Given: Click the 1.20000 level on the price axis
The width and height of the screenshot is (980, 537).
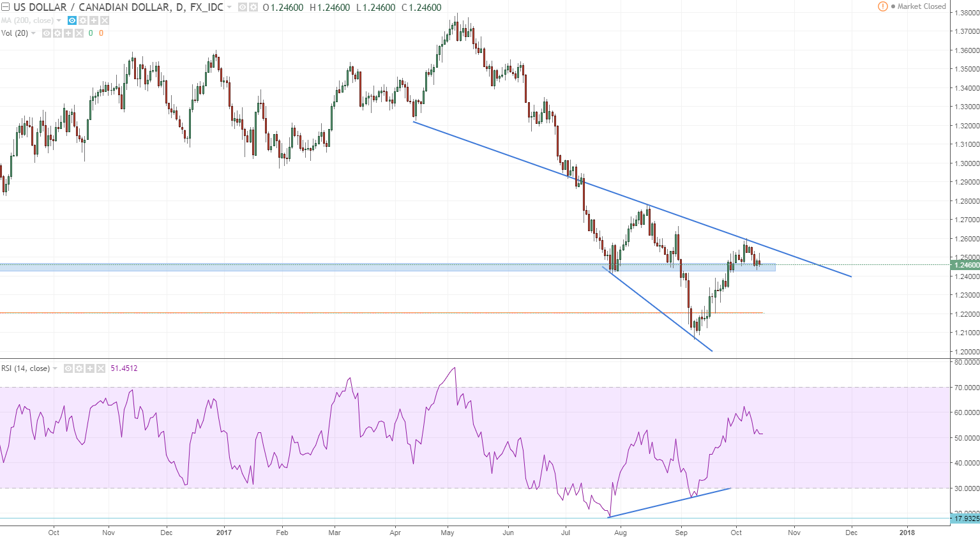Looking at the screenshot, I should tap(967, 352).
